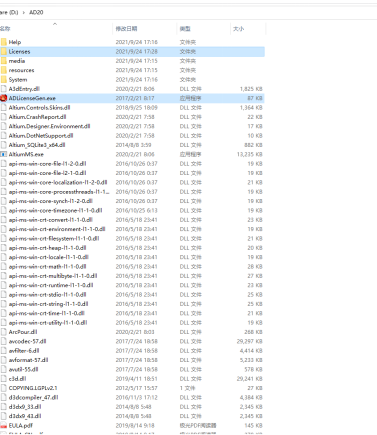
Task: Select api-ms-win-crt-runtime-l1-1-0.dll file name
Action: pos(51,285)
